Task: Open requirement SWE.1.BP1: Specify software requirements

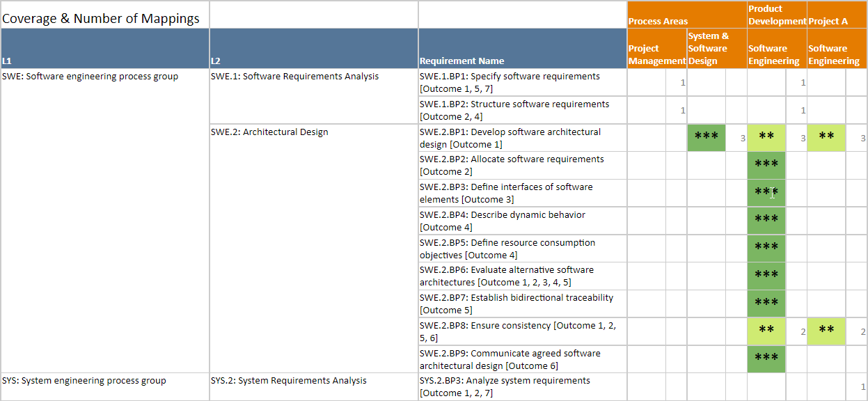Action: 509,77
